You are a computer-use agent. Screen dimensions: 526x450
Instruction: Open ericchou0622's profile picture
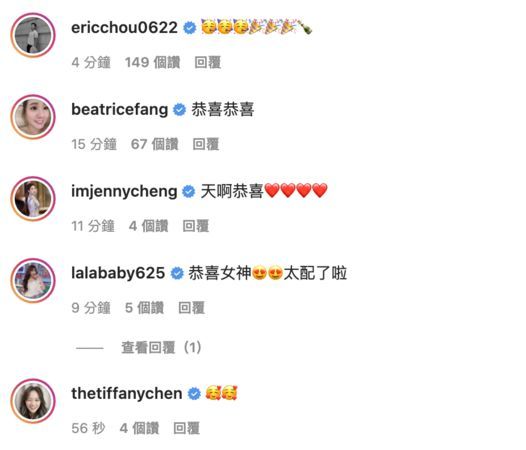pos(33,35)
